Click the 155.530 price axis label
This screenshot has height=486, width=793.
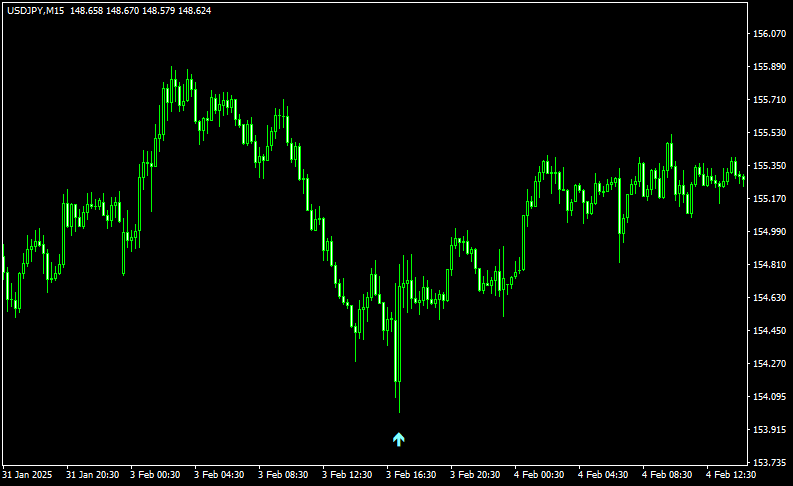coord(768,133)
